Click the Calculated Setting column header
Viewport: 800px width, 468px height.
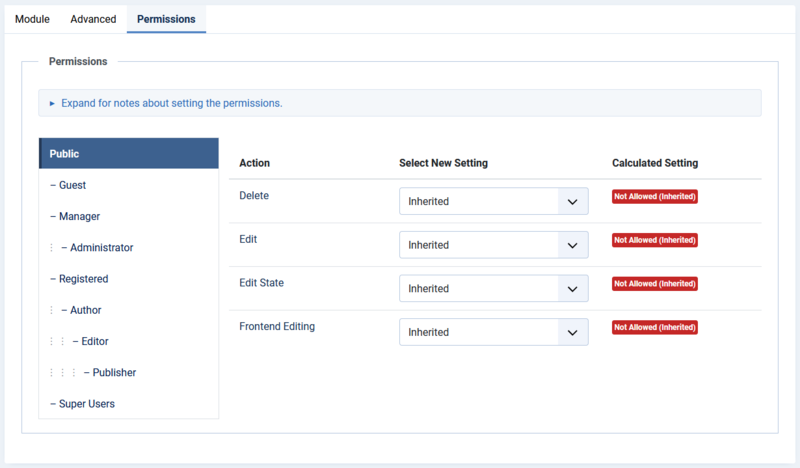(655, 163)
